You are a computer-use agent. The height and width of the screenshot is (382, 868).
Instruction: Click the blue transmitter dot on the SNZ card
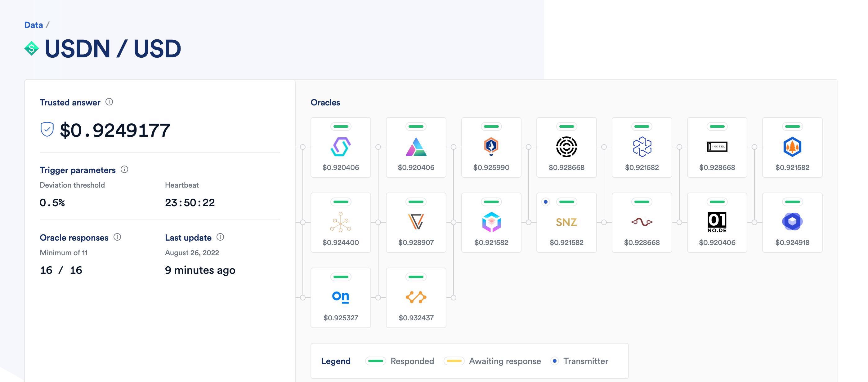(x=546, y=202)
